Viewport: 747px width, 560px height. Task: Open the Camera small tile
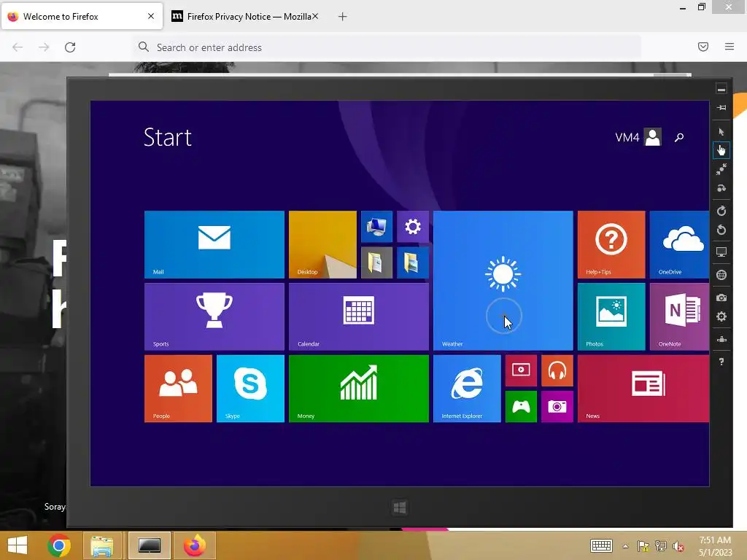[557, 407]
